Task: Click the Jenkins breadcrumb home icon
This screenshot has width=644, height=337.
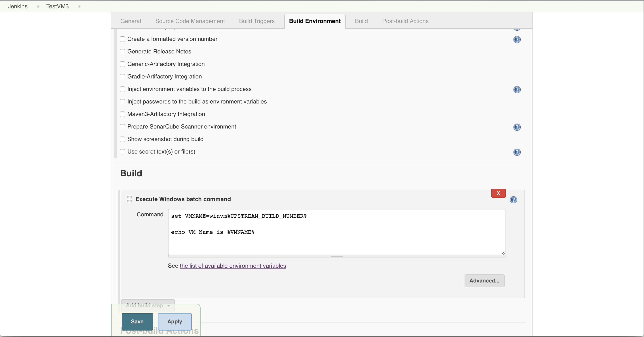Action: [17, 6]
